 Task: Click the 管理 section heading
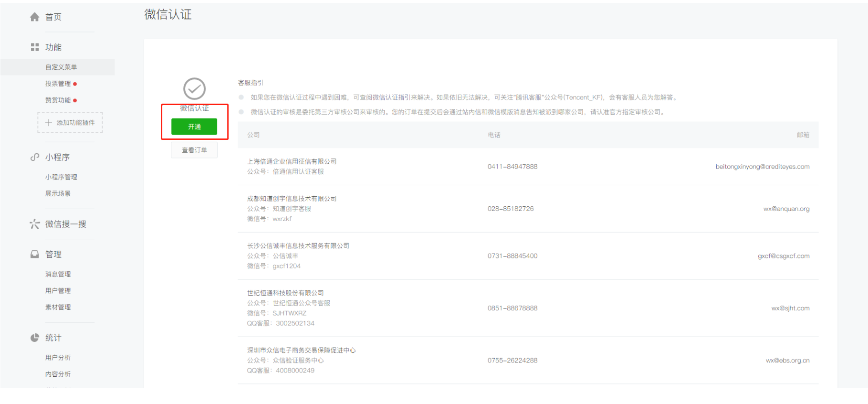53,255
